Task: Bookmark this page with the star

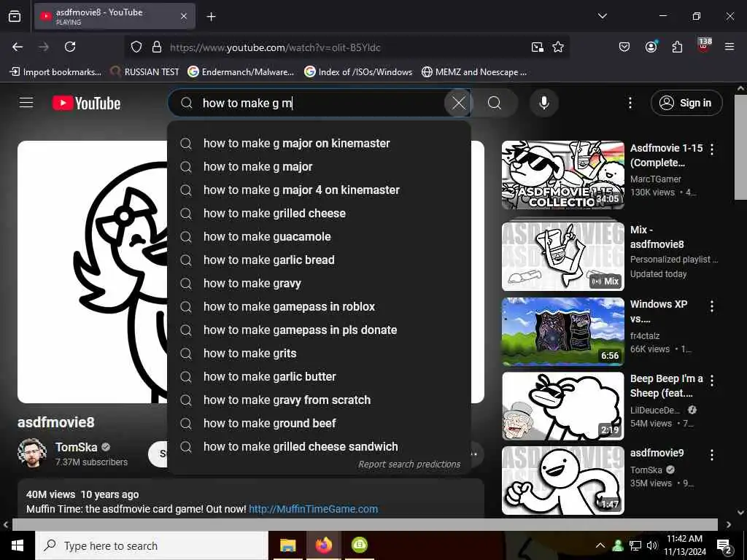Action: (558, 47)
